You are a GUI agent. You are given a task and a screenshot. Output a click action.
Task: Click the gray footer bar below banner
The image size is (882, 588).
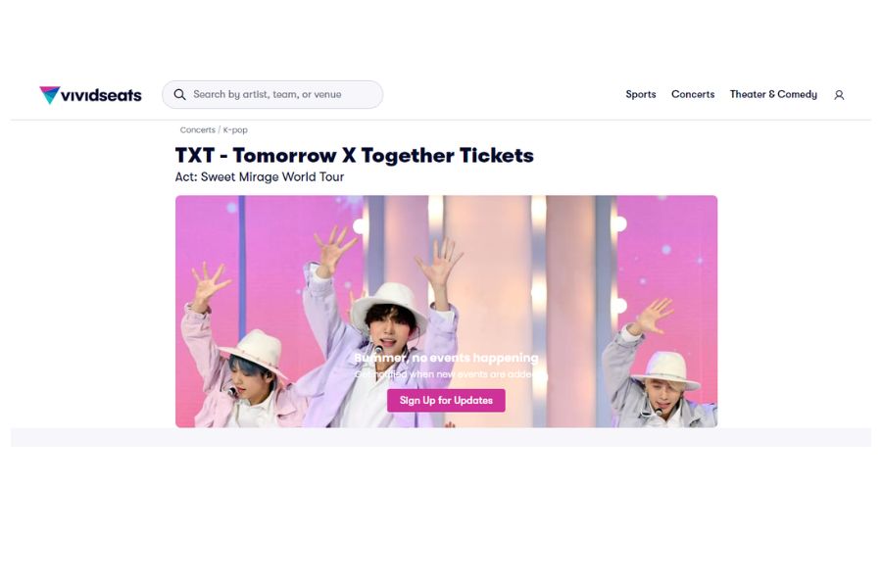tap(441, 437)
